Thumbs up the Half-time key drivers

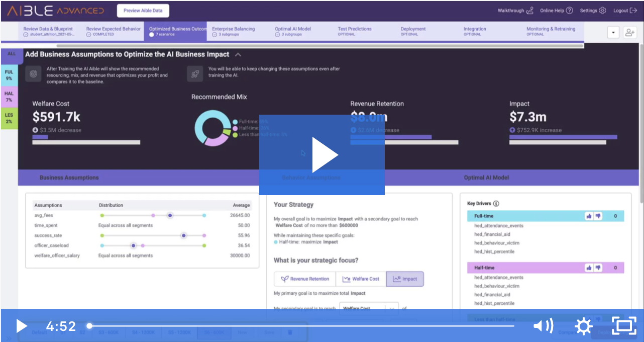coord(589,268)
